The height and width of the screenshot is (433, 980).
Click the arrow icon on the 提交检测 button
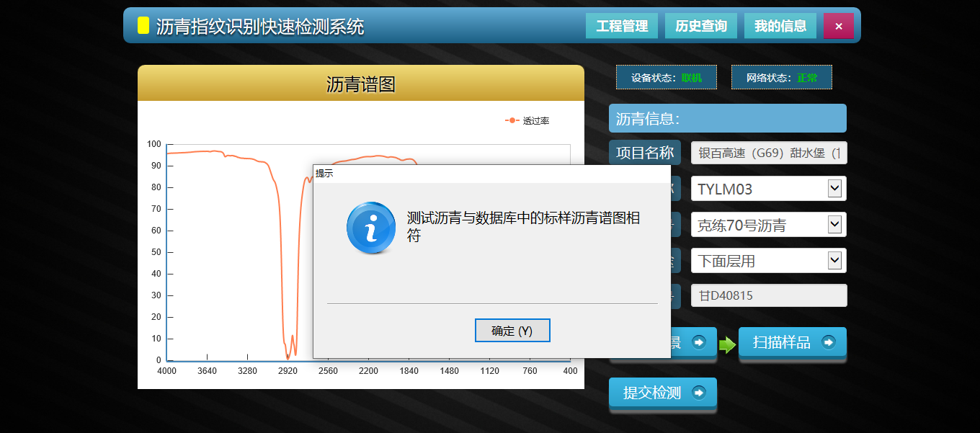698,393
